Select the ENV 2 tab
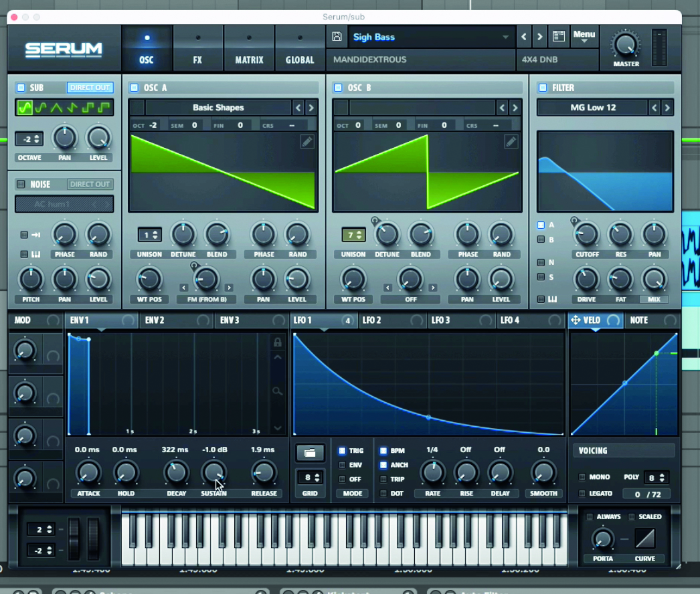This screenshot has width=700, height=594. (x=176, y=320)
